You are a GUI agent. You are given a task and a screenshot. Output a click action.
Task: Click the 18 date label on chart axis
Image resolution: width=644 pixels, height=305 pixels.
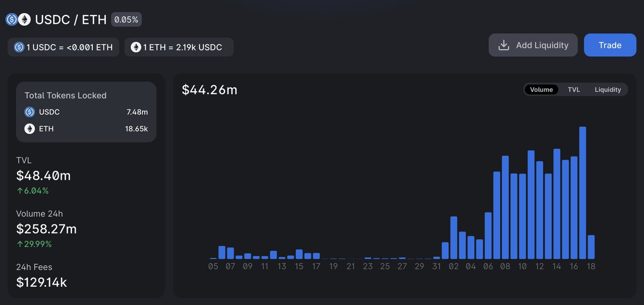pos(591,266)
